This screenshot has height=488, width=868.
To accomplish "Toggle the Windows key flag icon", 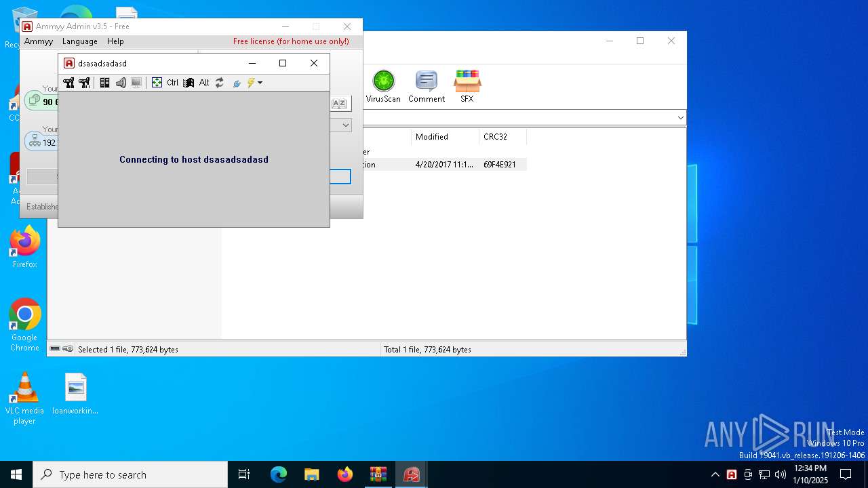I will click(189, 83).
